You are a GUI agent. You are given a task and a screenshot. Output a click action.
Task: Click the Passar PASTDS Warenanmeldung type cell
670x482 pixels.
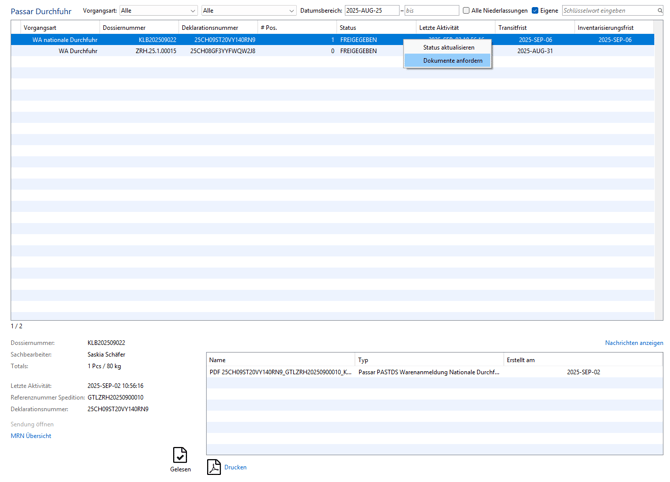click(x=429, y=372)
